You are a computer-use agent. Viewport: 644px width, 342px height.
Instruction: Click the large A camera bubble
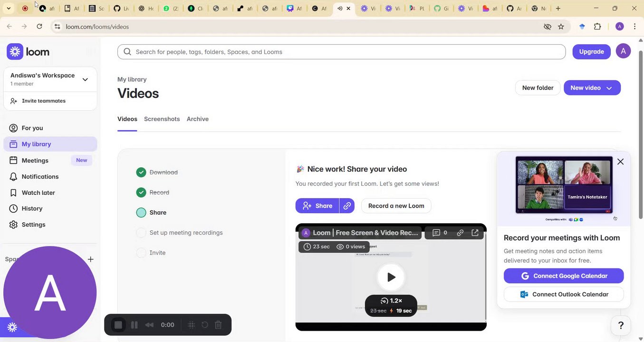tap(50, 293)
